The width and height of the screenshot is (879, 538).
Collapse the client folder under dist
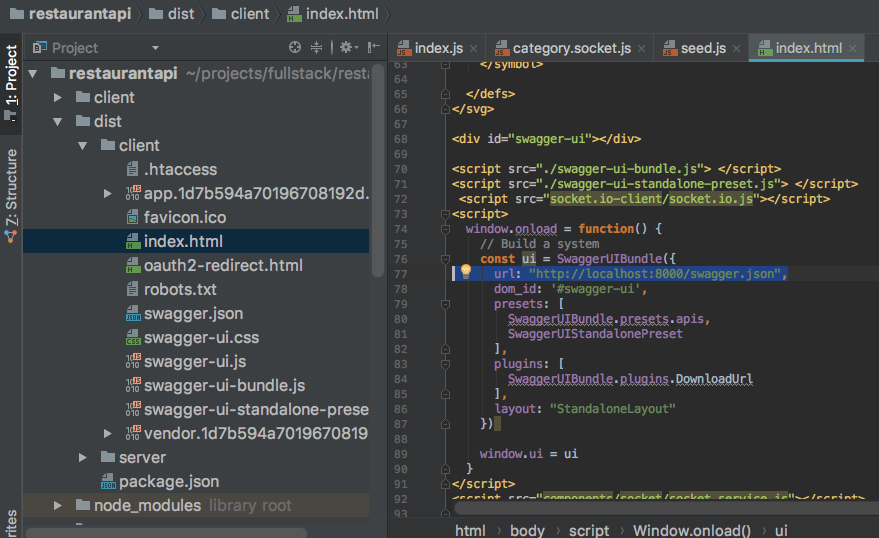coord(82,146)
